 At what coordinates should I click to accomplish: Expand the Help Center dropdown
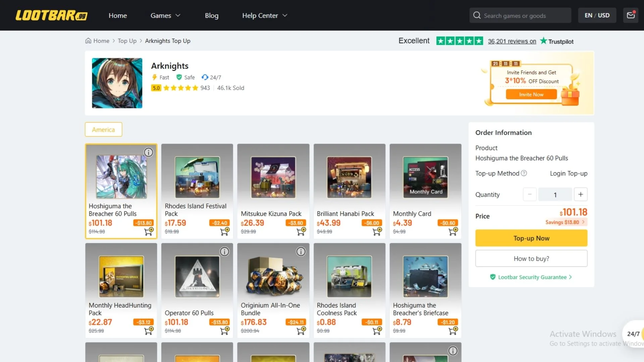tap(265, 15)
